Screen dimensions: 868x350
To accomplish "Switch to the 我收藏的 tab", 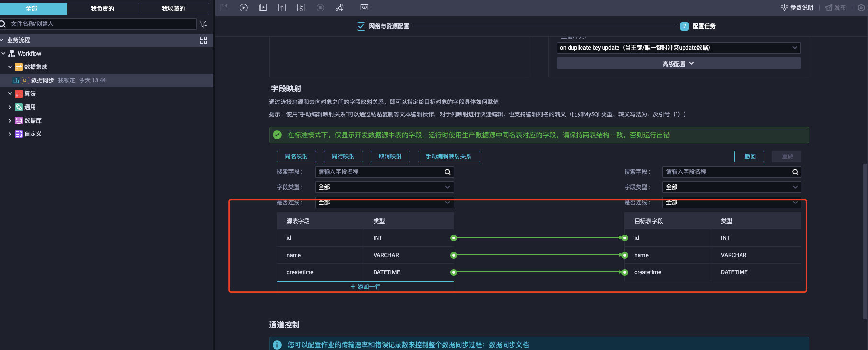I will pyautogui.click(x=173, y=9).
